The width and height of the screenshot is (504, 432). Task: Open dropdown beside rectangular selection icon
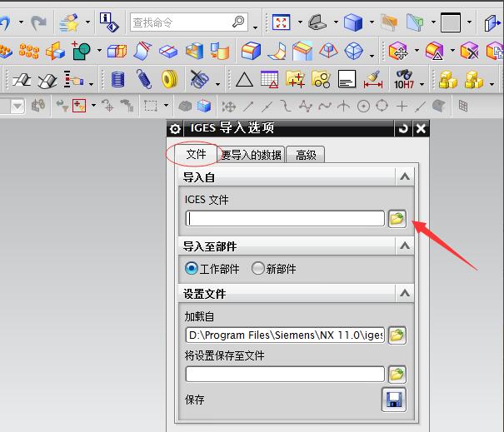(x=166, y=105)
